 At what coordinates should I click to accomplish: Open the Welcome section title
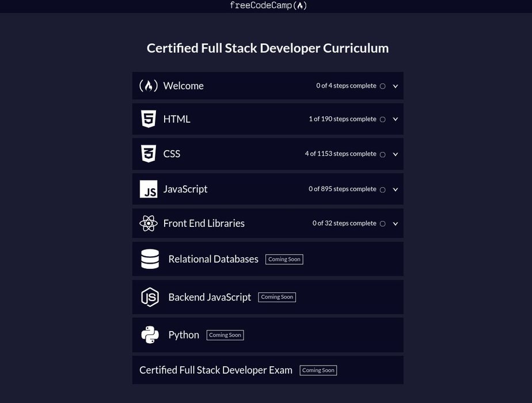(184, 86)
